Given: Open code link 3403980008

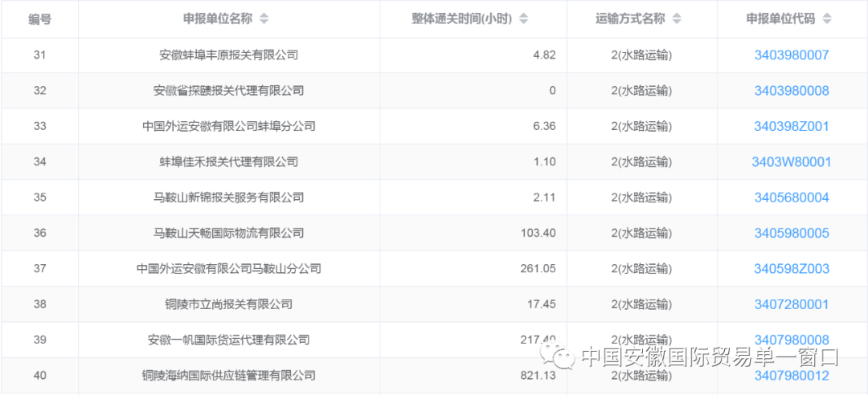Looking at the screenshot, I should (x=792, y=91).
